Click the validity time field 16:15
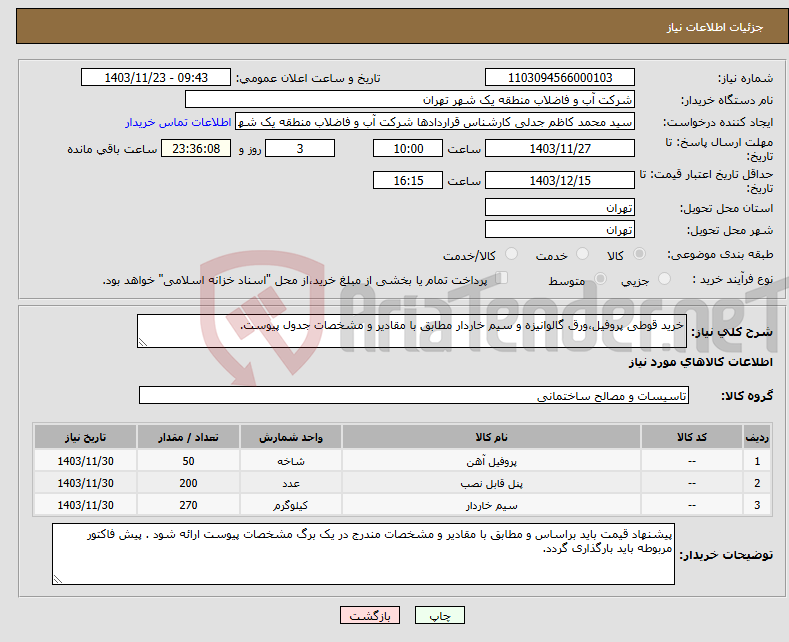This screenshot has width=789, height=642. 408,180
